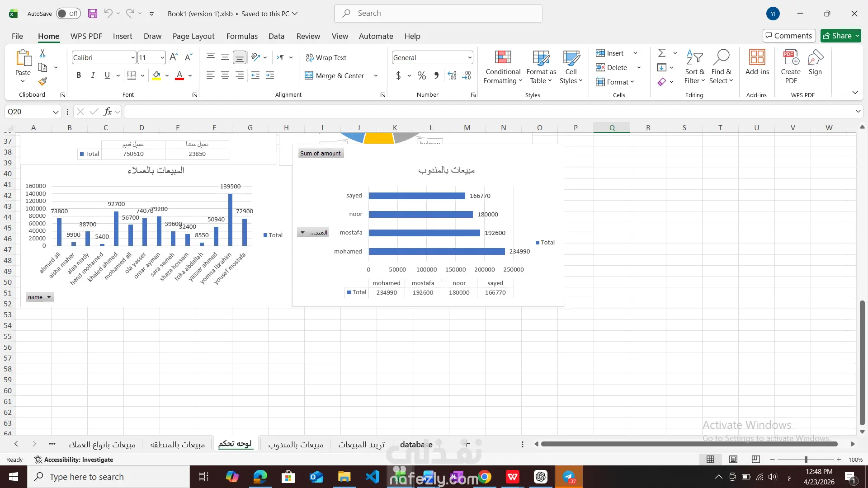Click Accessibility: Investigate status
Image resolution: width=868 pixels, height=488 pixels.
tap(74, 460)
